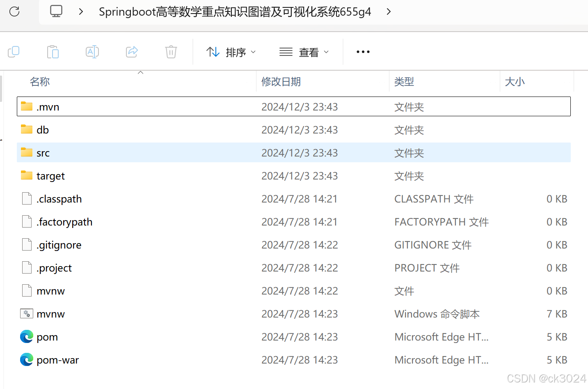
Task: Sort files by the 修改日期 column header
Action: 281,82
